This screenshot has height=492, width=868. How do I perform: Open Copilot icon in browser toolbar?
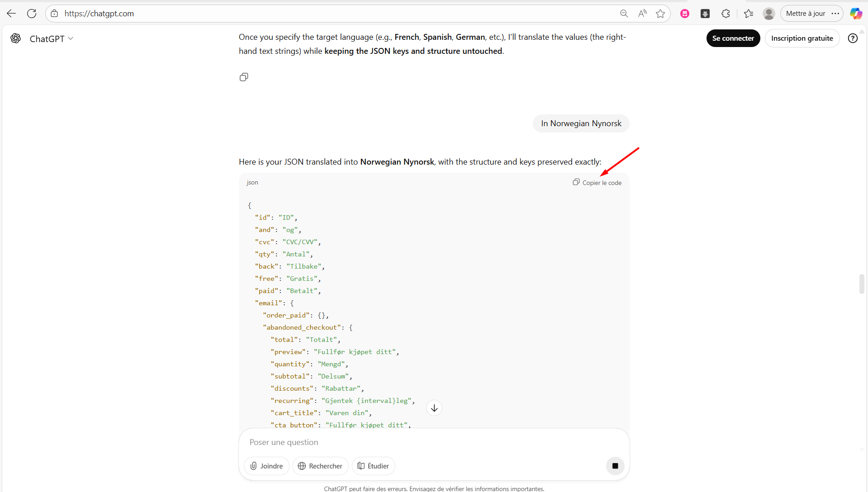pyautogui.click(x=855, y=14)
